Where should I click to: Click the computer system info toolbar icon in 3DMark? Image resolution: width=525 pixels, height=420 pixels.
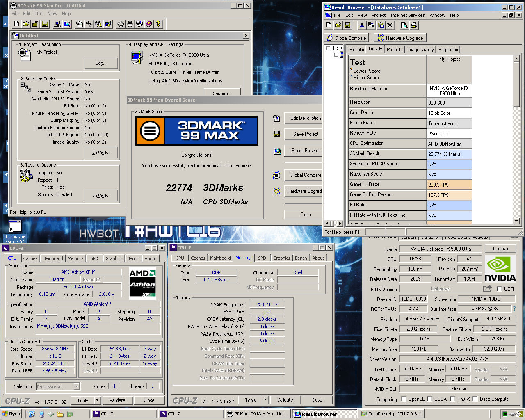tap(58, 24)
